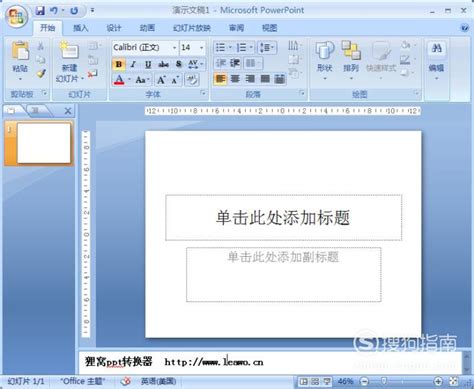This screenshot has height=389, width=474.
Task: Switch to the 审阅 ribbon tab
Action: click(236, 28)
